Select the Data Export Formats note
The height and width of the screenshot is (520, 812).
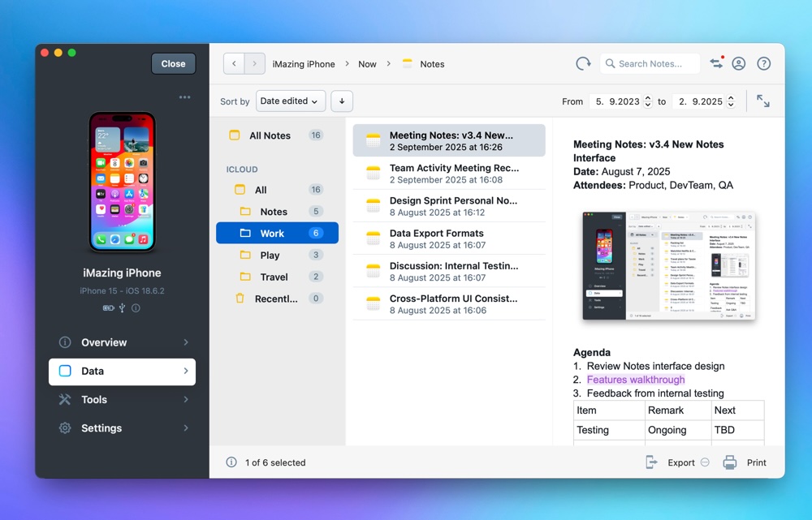tap(449, 239)
